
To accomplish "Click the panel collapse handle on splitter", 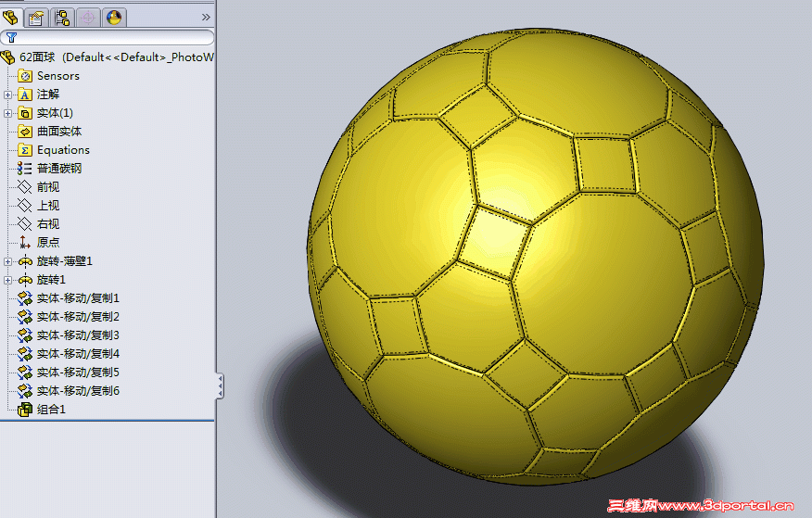I will click(220, 386).
